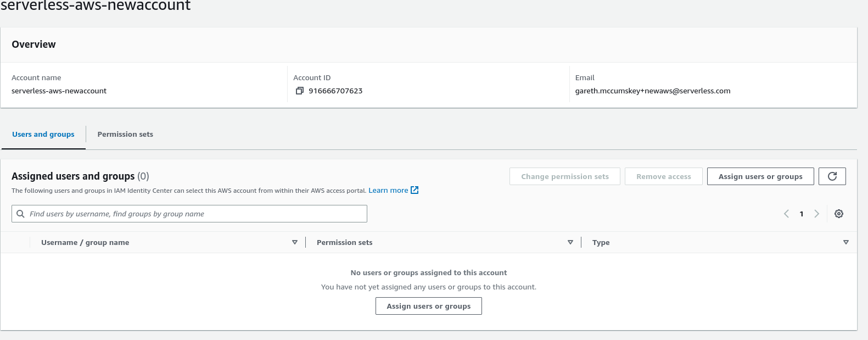Click the external link icon beside Learn more
This screenshot has height=340, width=868.
coord(415,190)
